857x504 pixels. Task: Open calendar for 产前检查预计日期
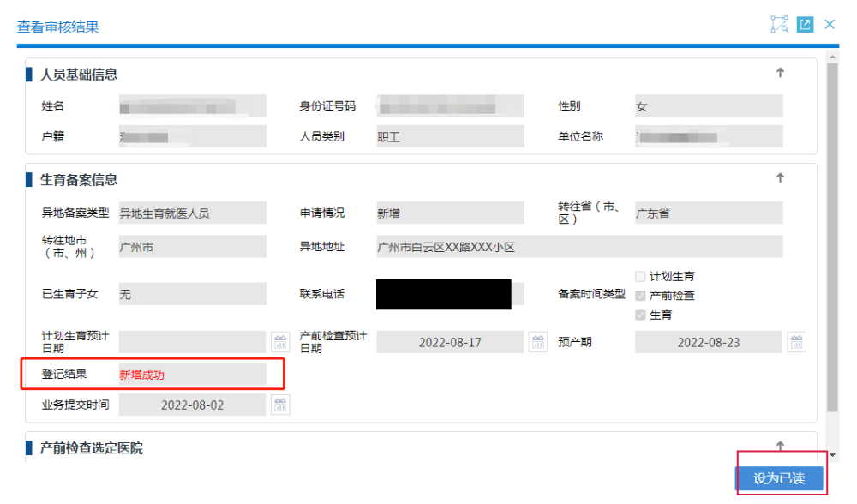point(537,342)
